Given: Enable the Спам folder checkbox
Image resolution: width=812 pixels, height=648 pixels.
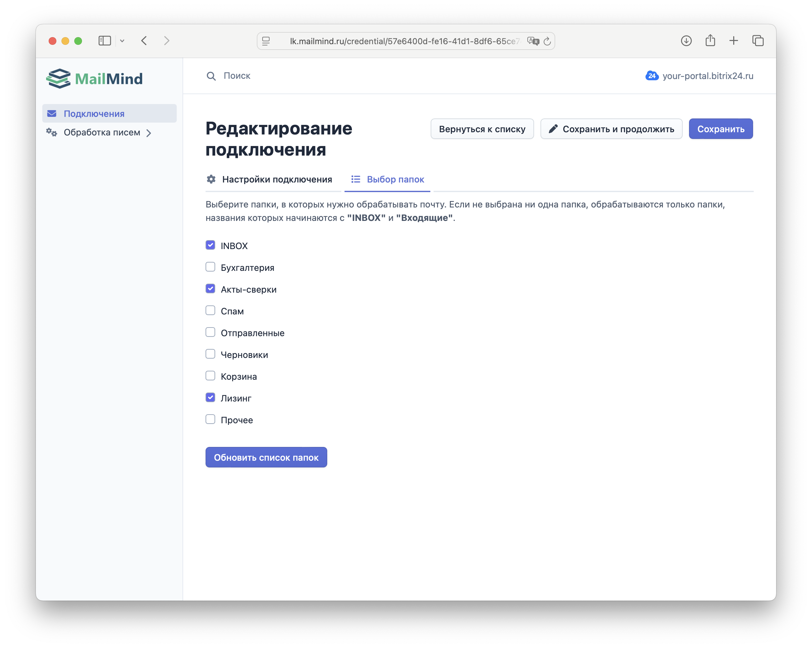Looking at the screenshot, I should pyautogui.click(x=210, y=310).
